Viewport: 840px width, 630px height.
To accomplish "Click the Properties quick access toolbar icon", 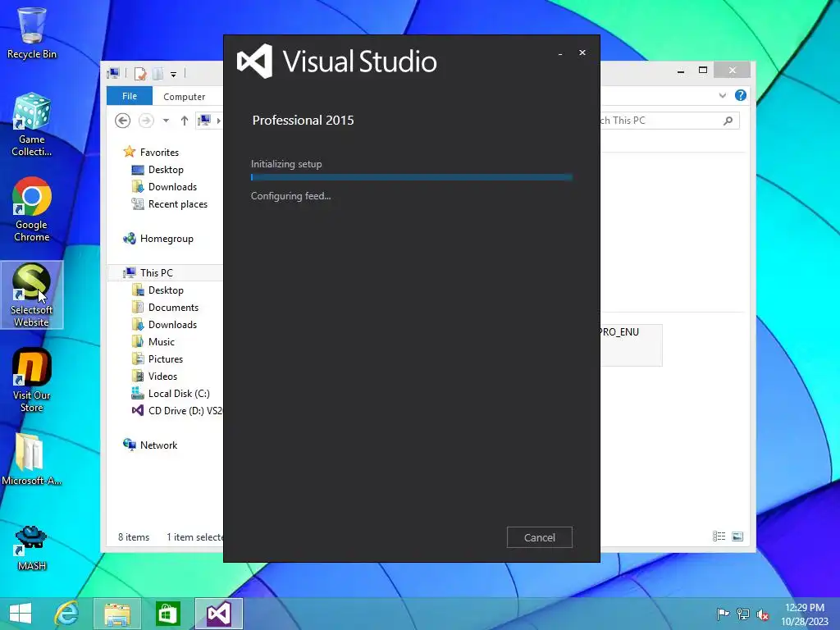I will click(140, 73).
